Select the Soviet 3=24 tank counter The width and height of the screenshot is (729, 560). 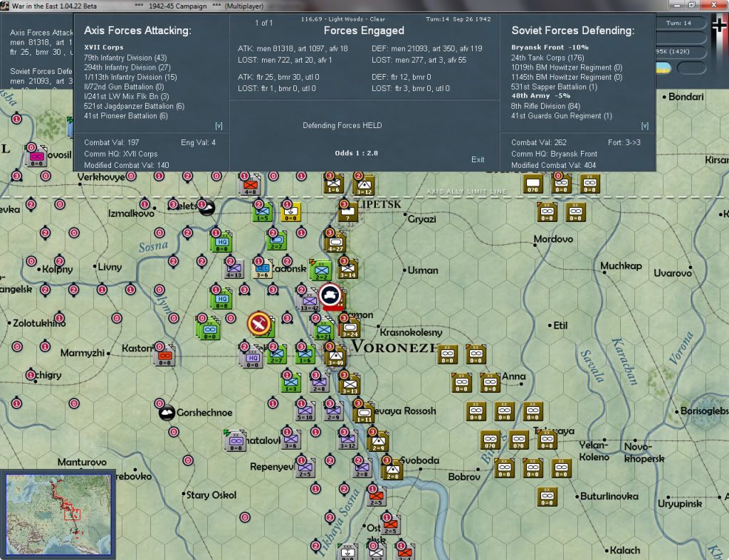tap(350, 328)
